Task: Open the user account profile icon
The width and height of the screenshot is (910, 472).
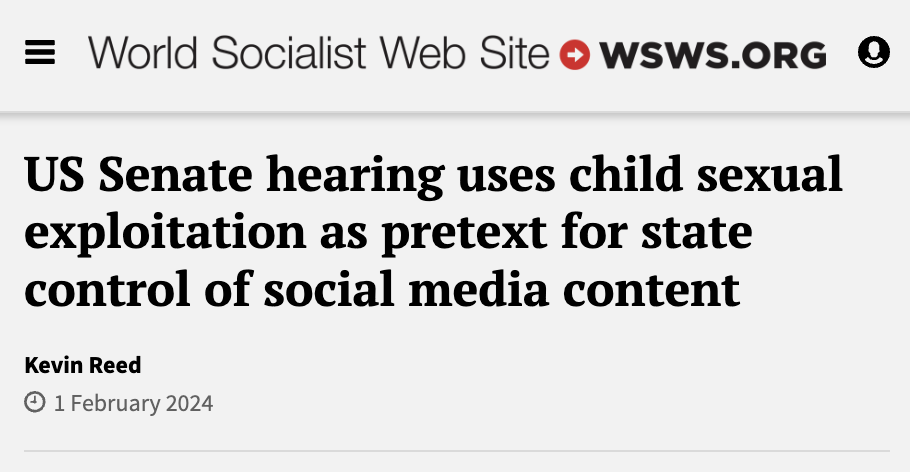Action: click(874, 52)
